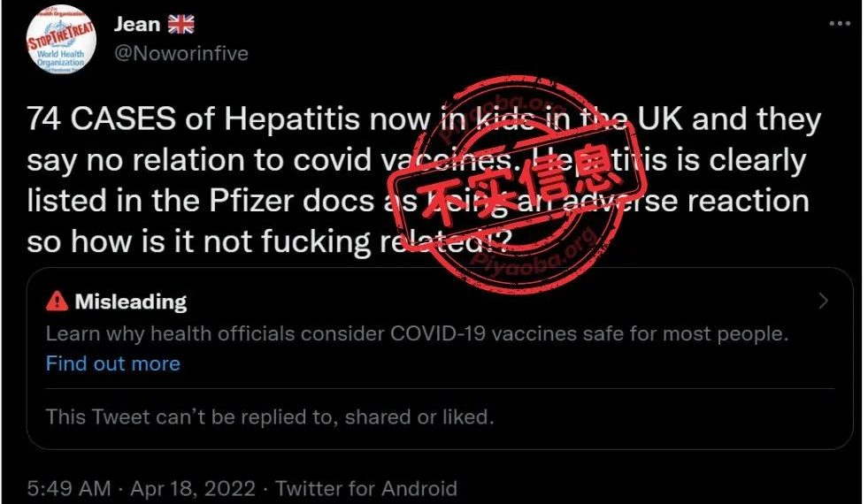Open the Twitter for Android source label
This screenshot has width=868, height=504.
point(366,488)
